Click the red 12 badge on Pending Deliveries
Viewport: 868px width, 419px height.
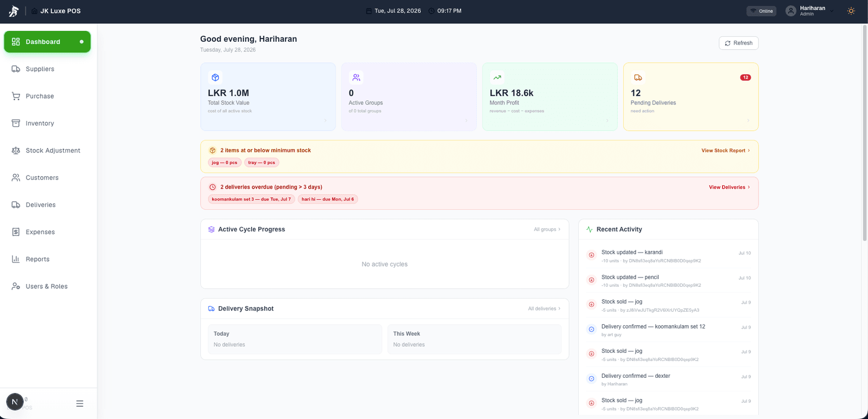(x=745, y=78)
